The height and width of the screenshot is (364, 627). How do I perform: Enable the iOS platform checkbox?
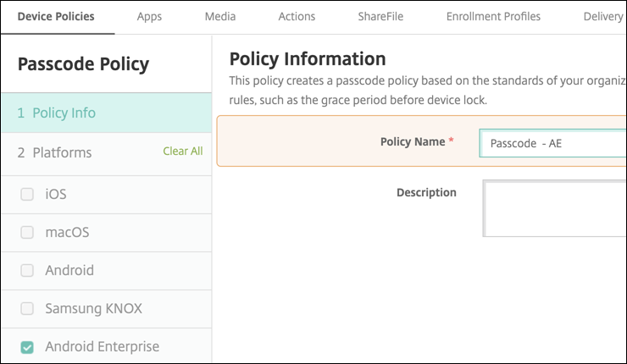(27, 194)
